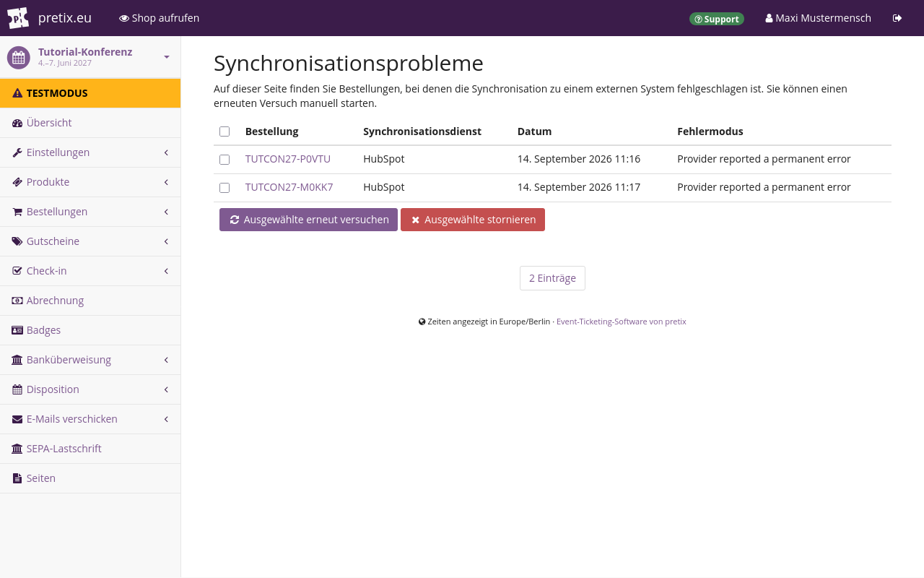Open the SEPA-Lastschrift menu item

point(90,449)
